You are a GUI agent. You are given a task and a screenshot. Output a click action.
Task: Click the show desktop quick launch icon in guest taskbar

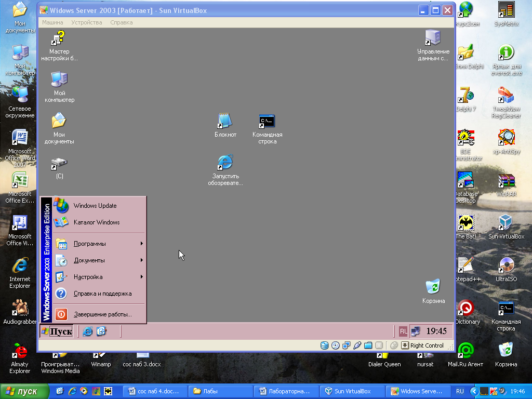pos(101,331)
